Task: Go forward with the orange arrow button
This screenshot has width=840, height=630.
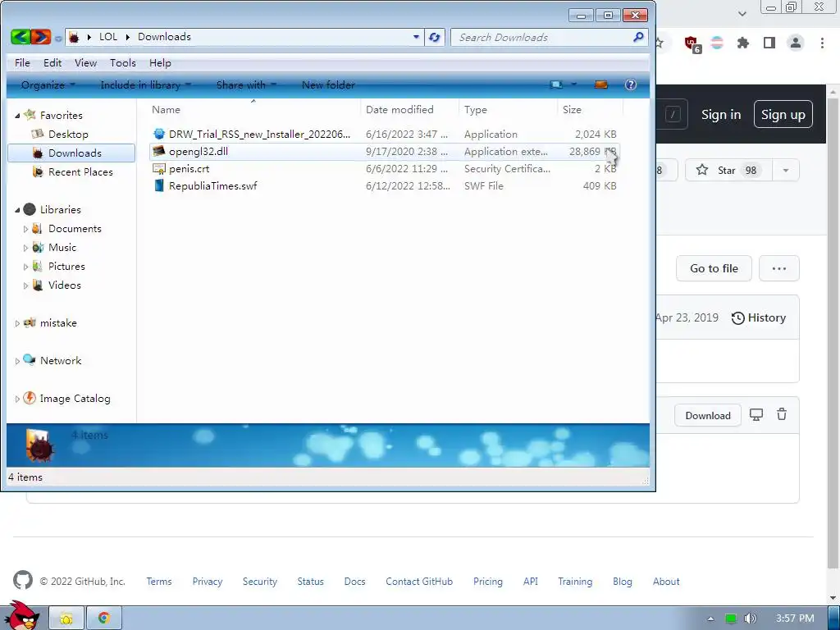Action: 41,36
